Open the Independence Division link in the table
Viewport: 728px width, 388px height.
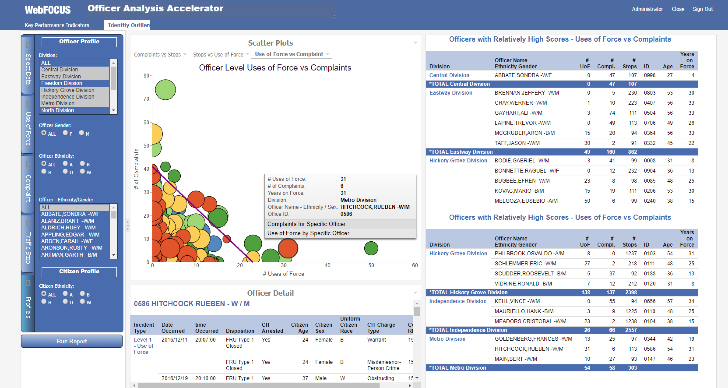(x=457, y=301)
